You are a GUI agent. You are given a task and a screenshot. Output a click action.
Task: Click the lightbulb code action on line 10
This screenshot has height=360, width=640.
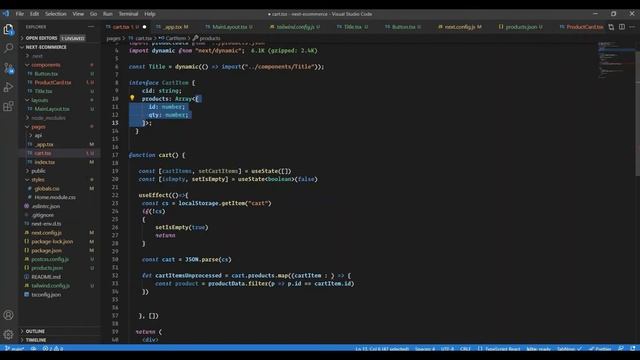point(132,98)
